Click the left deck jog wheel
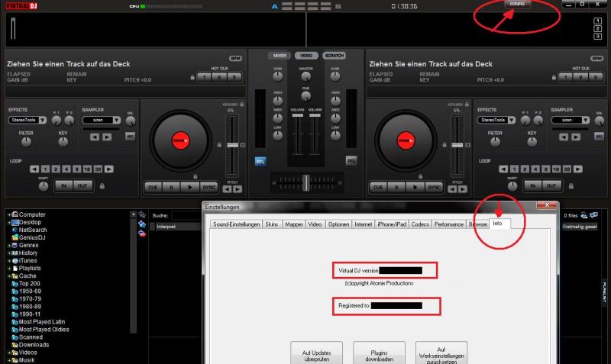The image size is (611, 364). [x=180, y=140]
